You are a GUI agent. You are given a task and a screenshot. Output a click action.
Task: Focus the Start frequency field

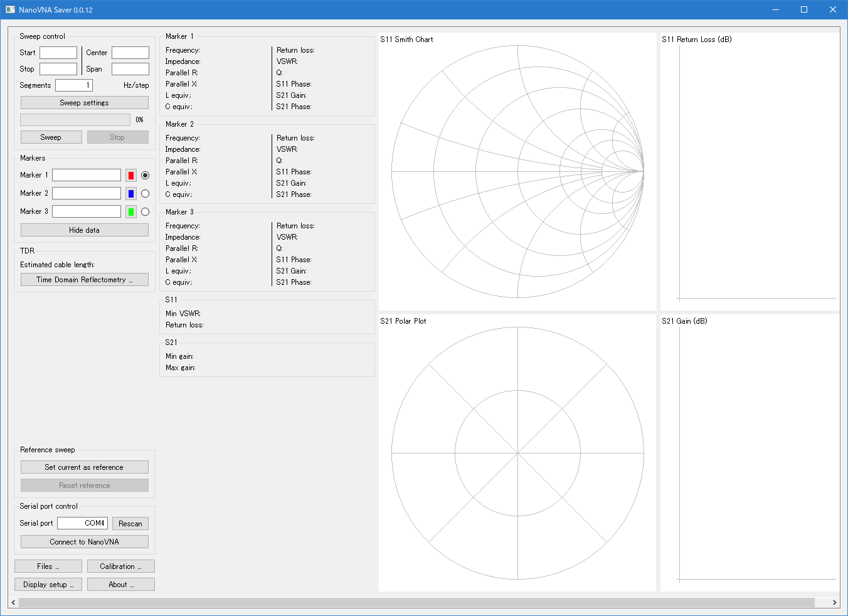58,53
